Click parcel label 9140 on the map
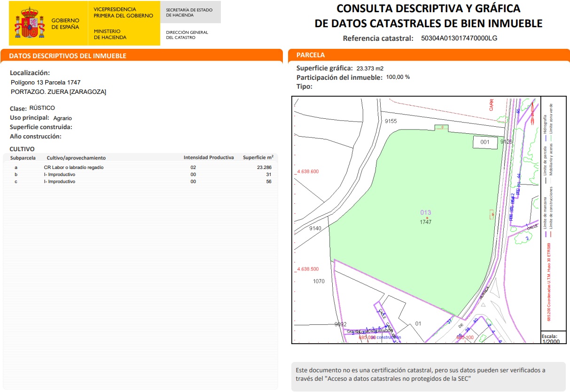This screenshot has height=392, width=570. [315, 229]
